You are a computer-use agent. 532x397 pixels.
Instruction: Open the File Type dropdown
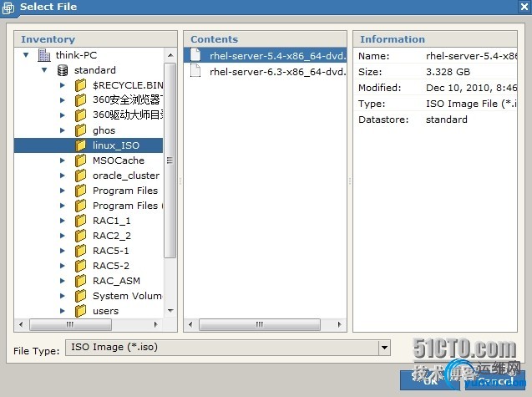[x=384, y=348]
